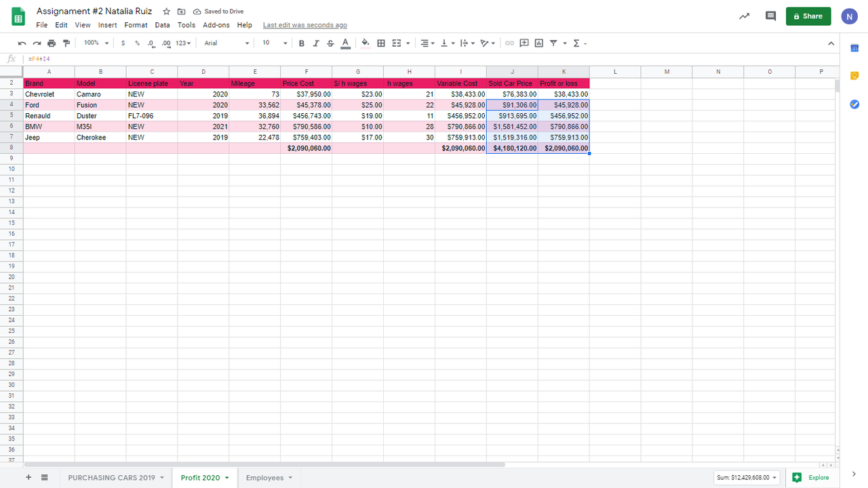Image resolution: width=868 pixels, height=488 pixels.
Task: Activate the paint format tool
Action: tap(66, 43)
